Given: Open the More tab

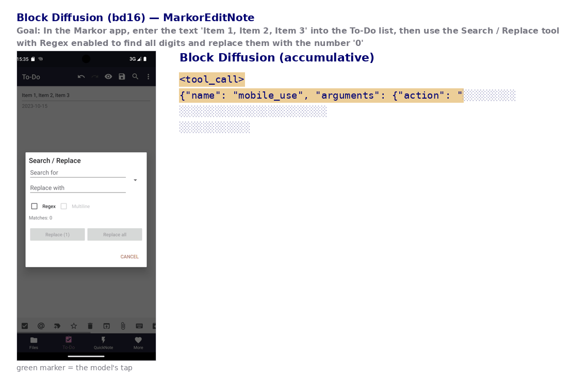Looking at the screenshot, I should [138, 343].
